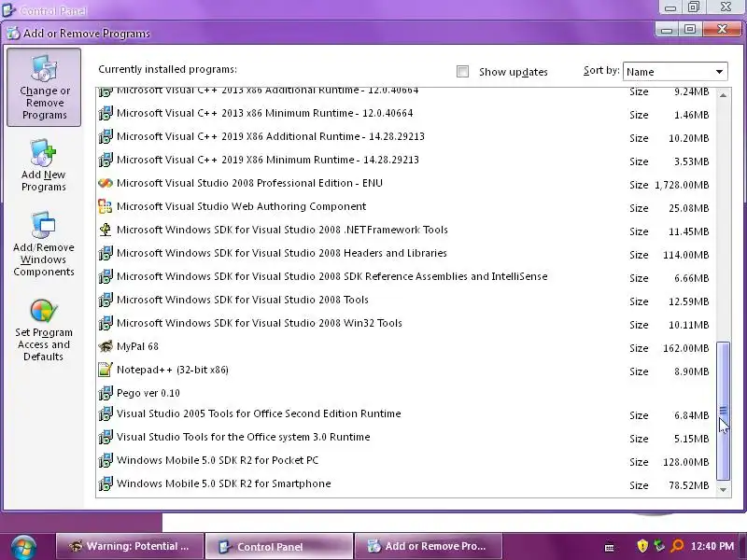Minimize the Add or Remove Programs window
Screen dimensions: 747x560
pyautogui.click(x=667, y=30)
